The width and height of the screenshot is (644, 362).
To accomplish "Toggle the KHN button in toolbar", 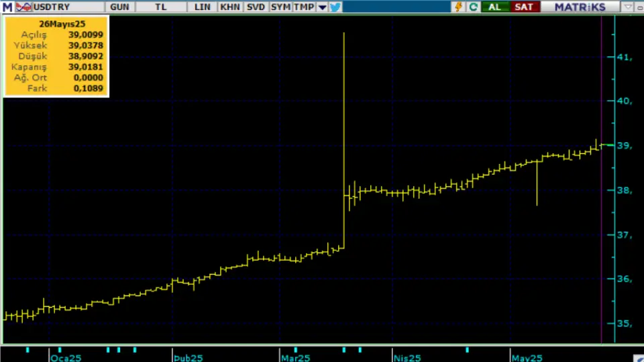I will point(230,7).
